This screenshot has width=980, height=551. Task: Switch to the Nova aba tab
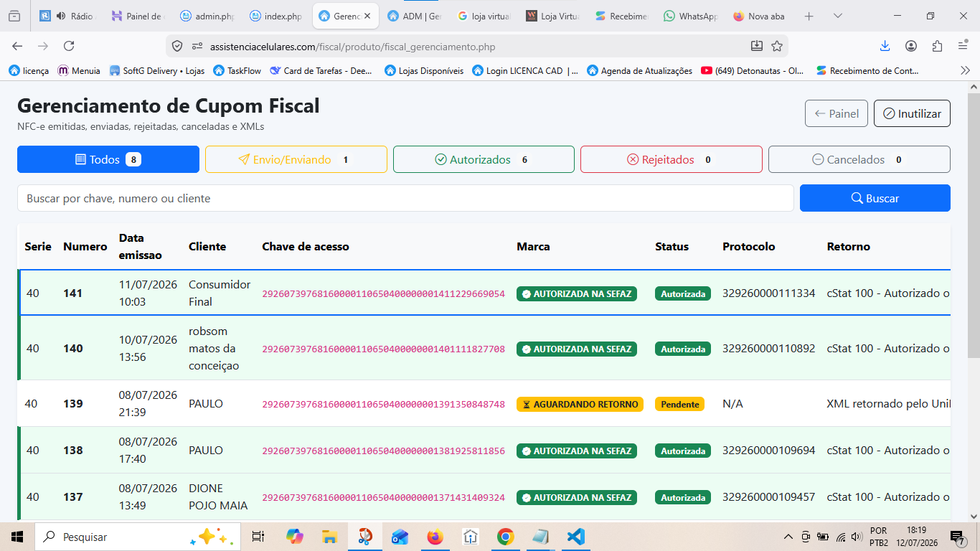(760, 16)
